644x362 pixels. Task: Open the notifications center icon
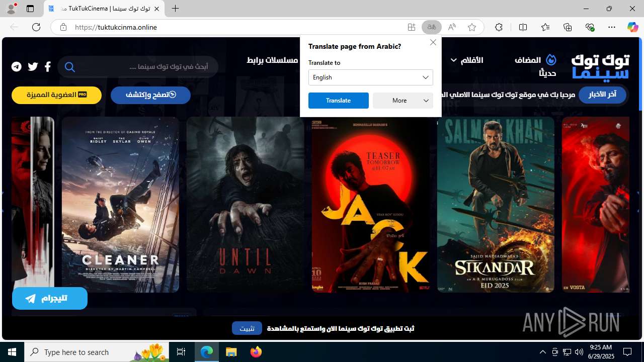pos(627,352)
